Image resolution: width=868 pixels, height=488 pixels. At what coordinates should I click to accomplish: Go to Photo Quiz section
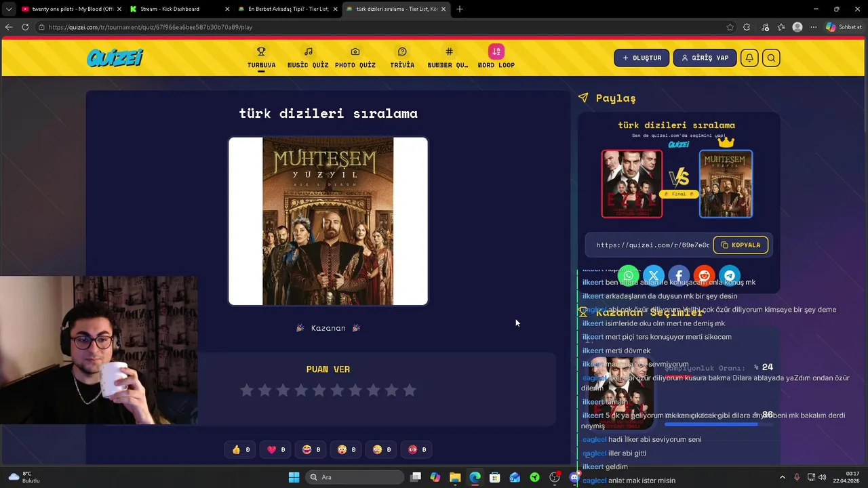tap(355, 58)
